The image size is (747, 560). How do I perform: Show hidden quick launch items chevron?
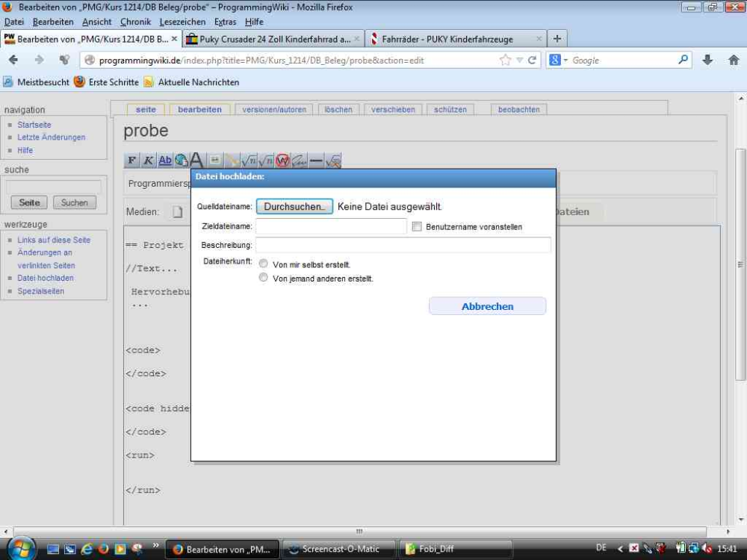pyautogui.click(x=156, y=545)
